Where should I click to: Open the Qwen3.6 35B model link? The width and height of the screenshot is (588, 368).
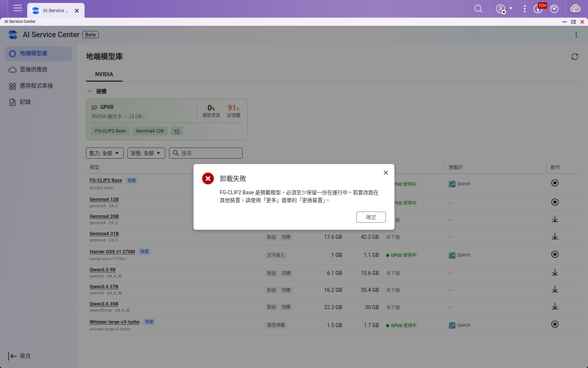(104, 304)
